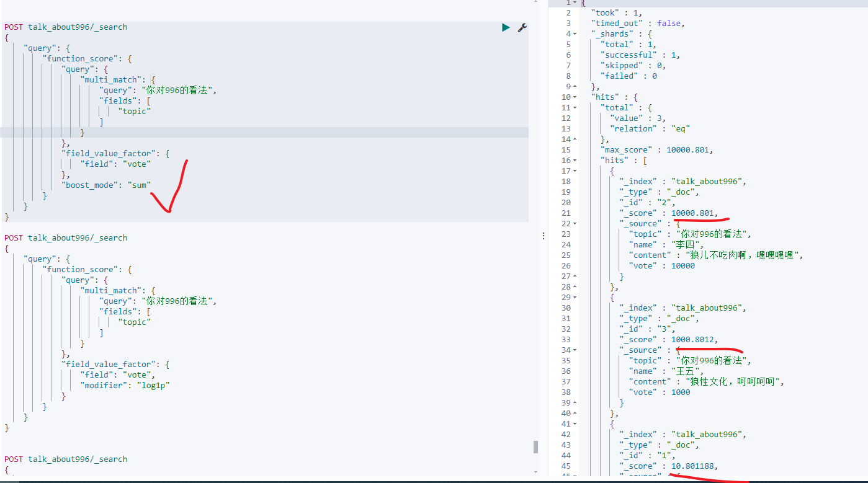Run the highlighted request with the play icon
The height and width of the screenshot is (483, 868).
point(506,27)
